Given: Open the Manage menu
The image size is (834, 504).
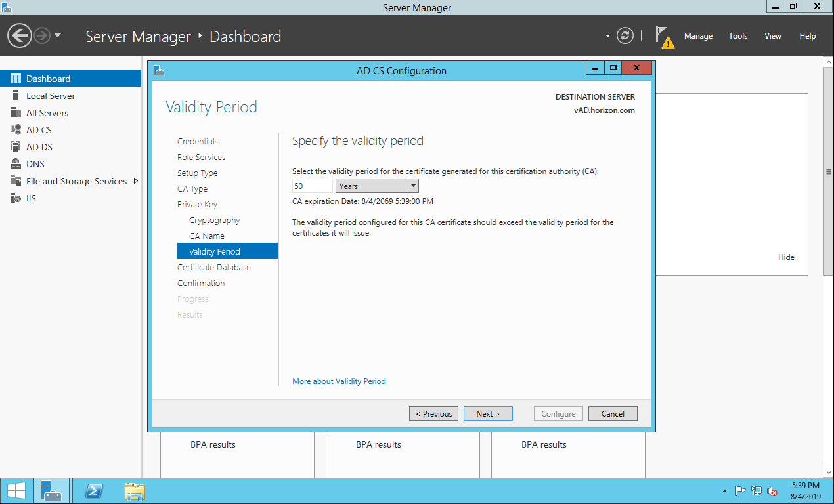Looking at the screenshot, I should pos(698,36).
